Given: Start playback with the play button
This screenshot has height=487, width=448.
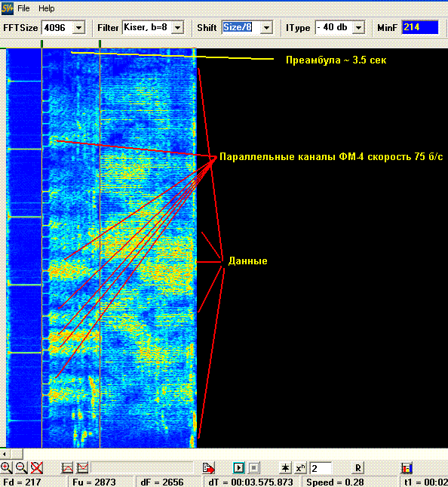Looking at the screenshot, I should pyautogui.click(x=238, y=467).
